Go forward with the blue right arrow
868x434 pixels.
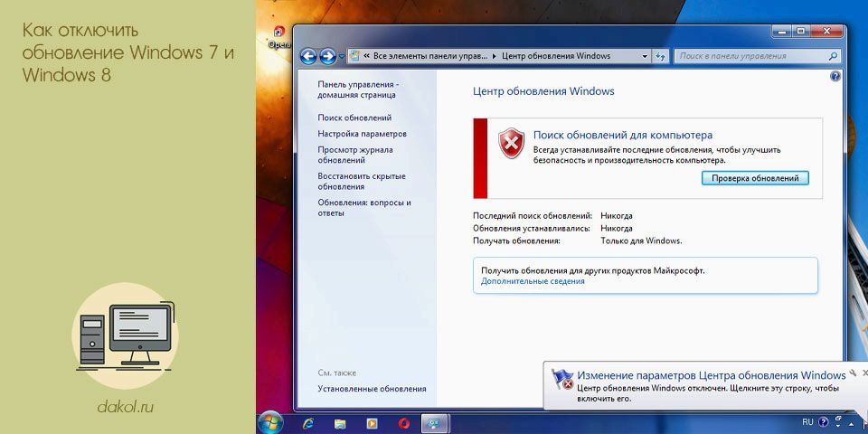pos(327,56)
